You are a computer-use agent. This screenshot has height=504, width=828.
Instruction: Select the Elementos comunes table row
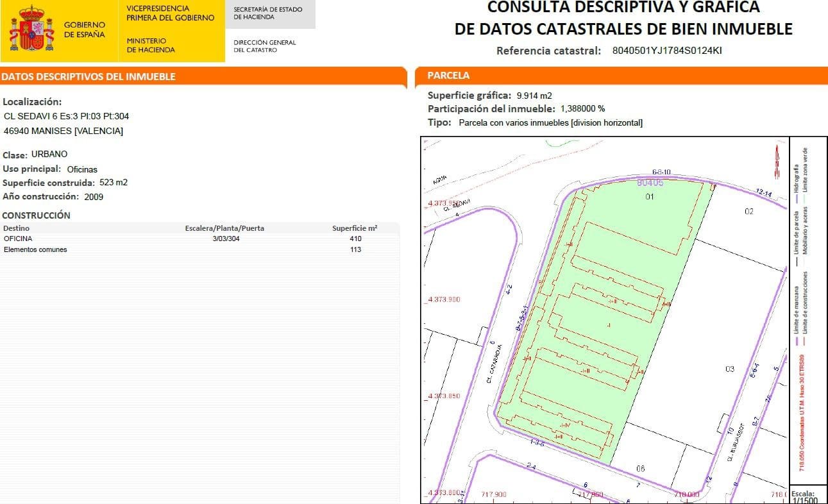pyautogui.click(x=192, y=249)
